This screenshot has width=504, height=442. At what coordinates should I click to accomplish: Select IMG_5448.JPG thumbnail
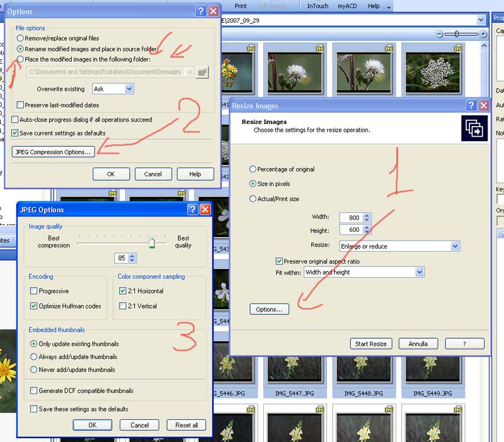364,377
